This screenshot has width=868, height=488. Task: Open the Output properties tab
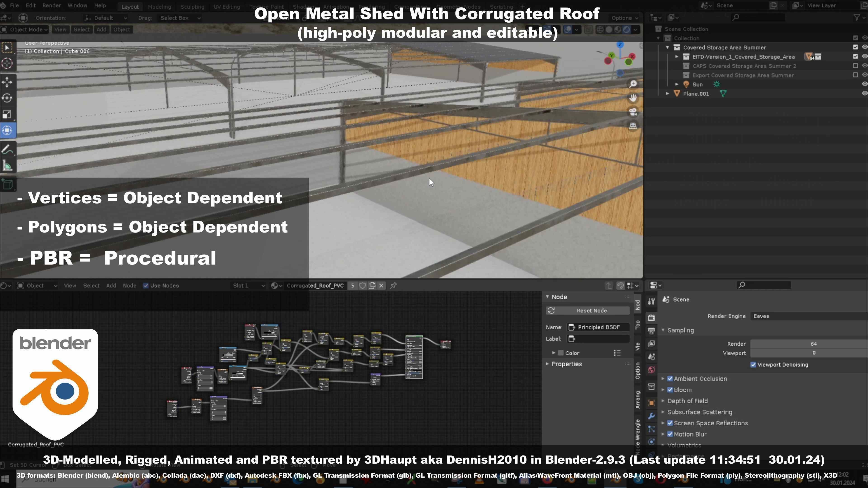[651, 330]
